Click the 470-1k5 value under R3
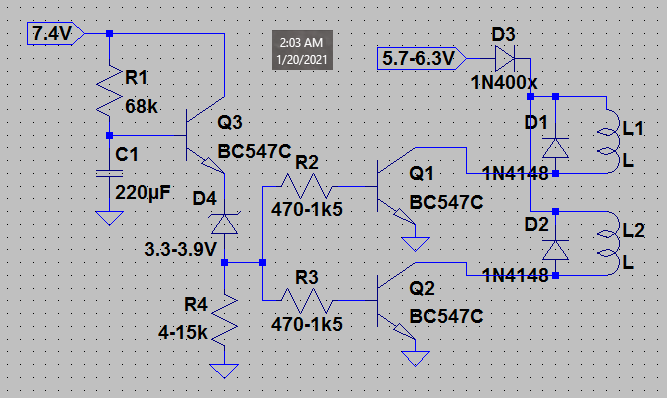Screen dimensions: 667x398 307,324
